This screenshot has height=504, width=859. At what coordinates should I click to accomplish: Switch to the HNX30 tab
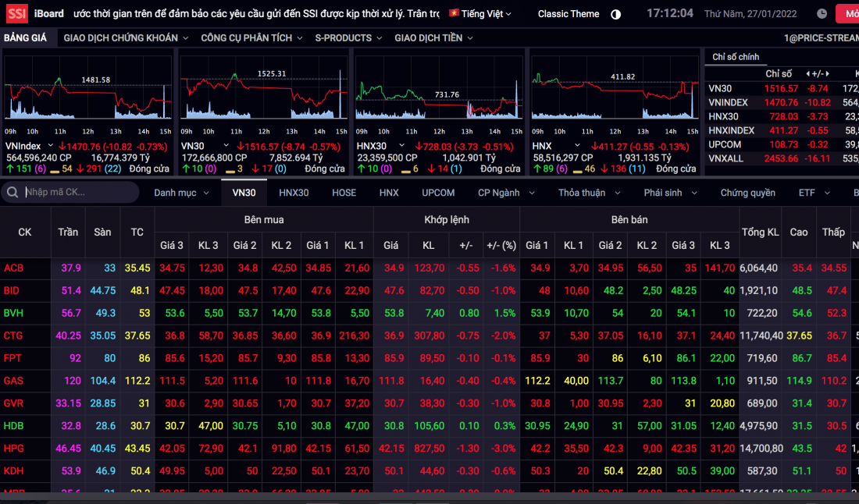tap(294, 193)
